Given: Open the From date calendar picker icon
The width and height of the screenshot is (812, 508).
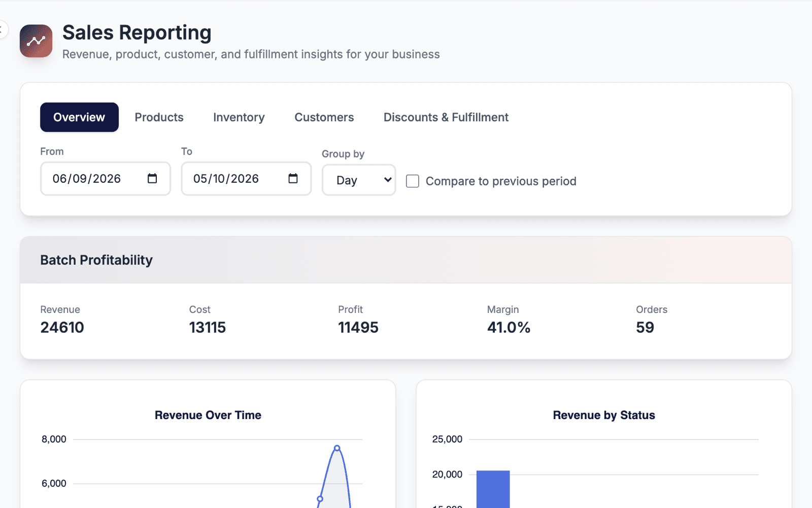Looking at the screenshot, I should click(x=152, y=178).
